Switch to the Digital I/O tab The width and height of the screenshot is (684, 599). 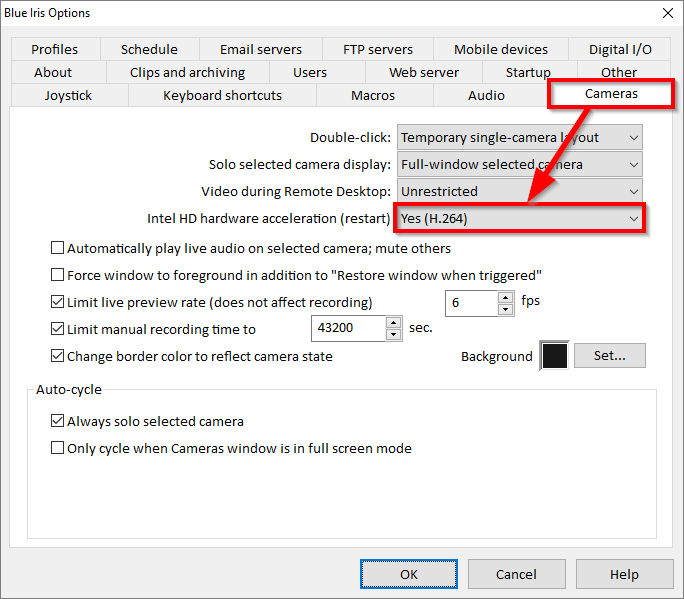click(x=620, y=49)
